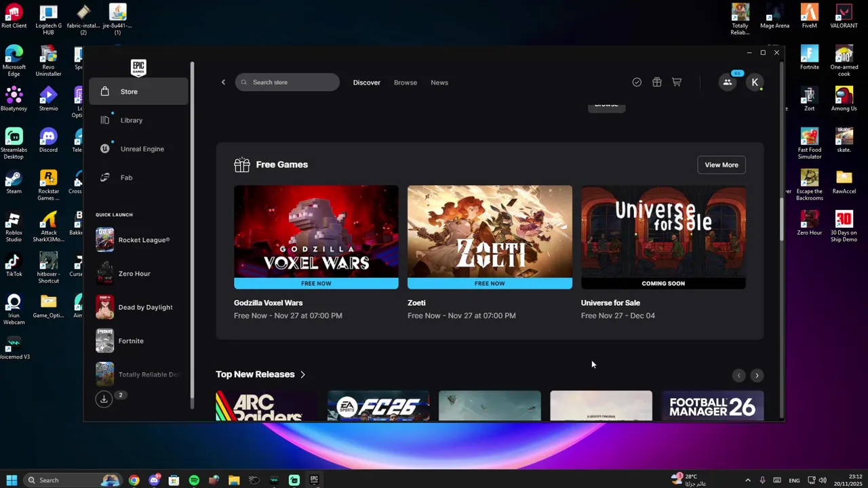
Task: Open the K account profile avatar
Action: point(755,82)
